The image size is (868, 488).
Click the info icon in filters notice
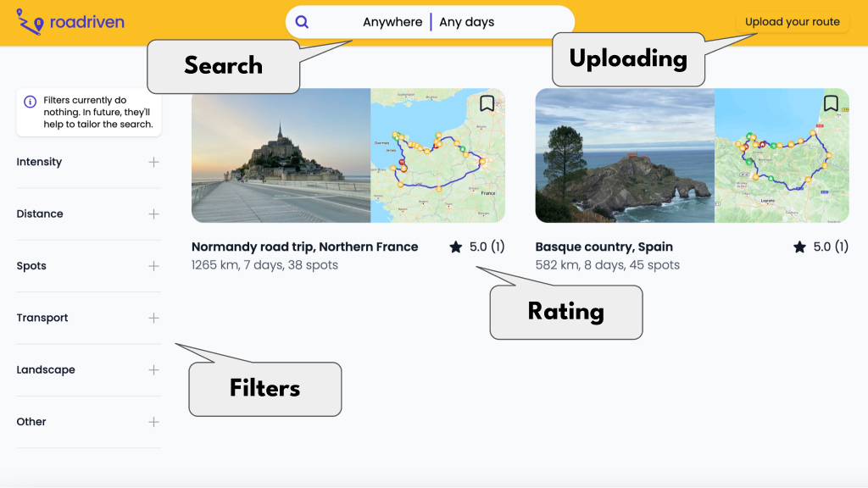[x=30, y=101]
